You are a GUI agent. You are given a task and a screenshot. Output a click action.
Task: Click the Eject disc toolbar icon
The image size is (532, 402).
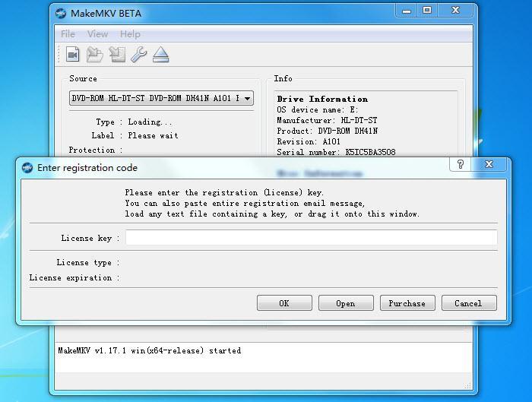pyautogui.click(x=161, y=54)
